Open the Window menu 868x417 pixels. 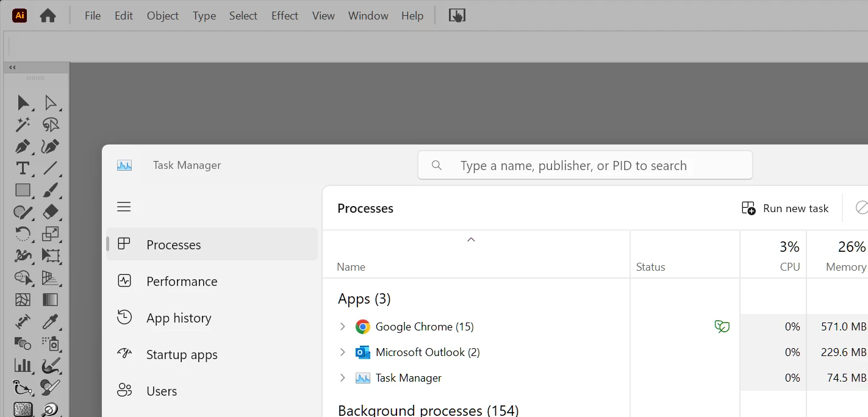[x=368, y=16]
